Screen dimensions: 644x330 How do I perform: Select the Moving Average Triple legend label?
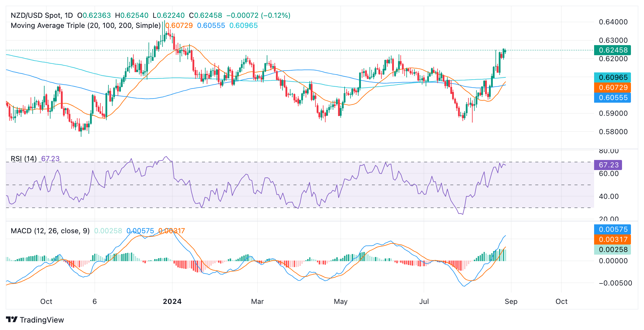pyautogui.click(x=86, y=26)
